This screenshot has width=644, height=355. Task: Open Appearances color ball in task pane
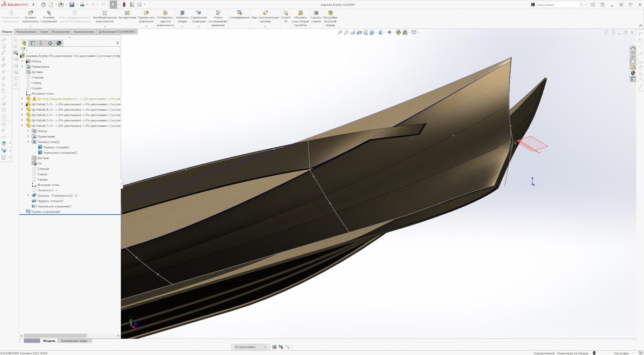click(x=633, y=73)
